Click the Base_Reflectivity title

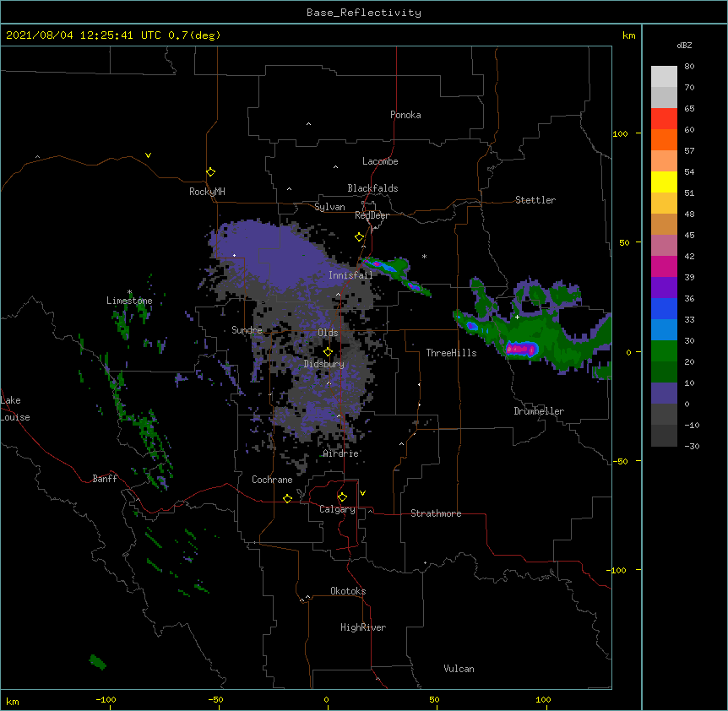(364, 13)
